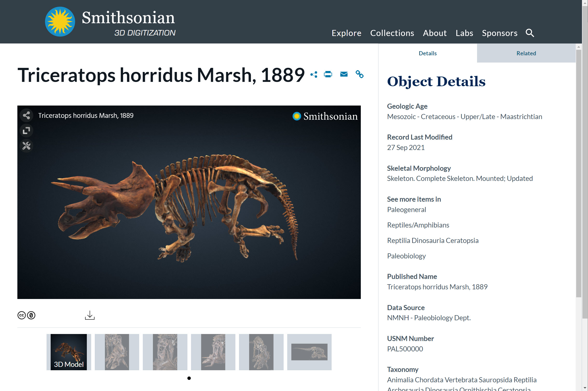Click the share icon beside the page title

[314, 74]
